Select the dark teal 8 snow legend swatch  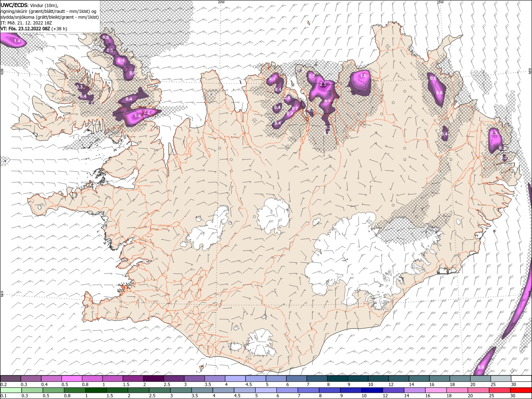(337, 378)
